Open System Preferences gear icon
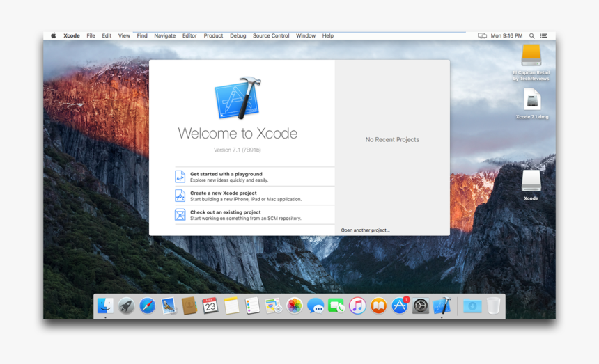Screen dimensions: 599x364 [x=421, y=306]
